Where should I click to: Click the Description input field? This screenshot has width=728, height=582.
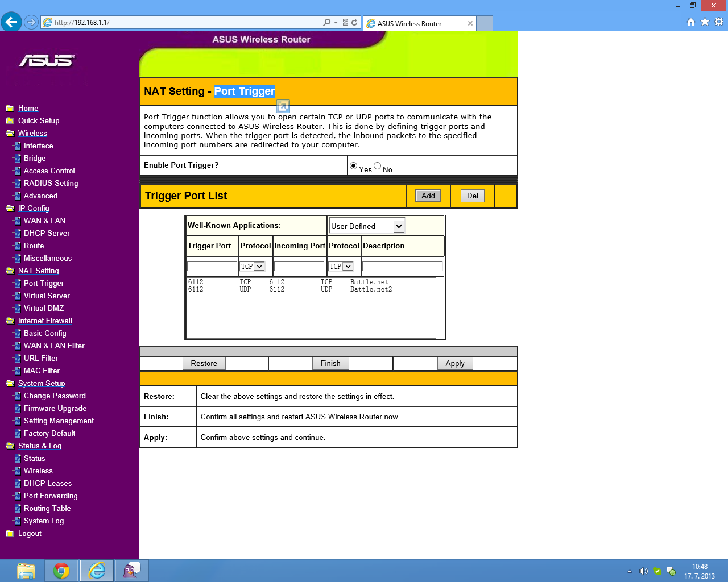403,266
